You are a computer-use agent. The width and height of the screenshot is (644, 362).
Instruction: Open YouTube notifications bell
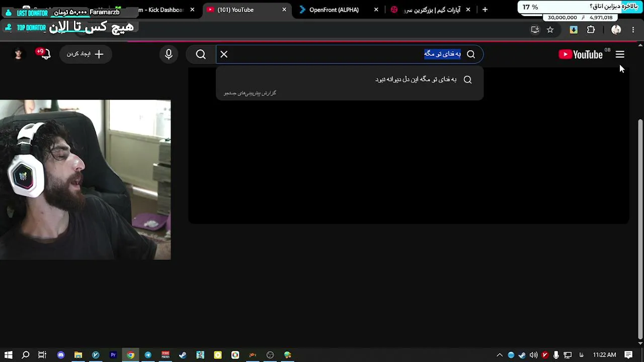[45, 54]
